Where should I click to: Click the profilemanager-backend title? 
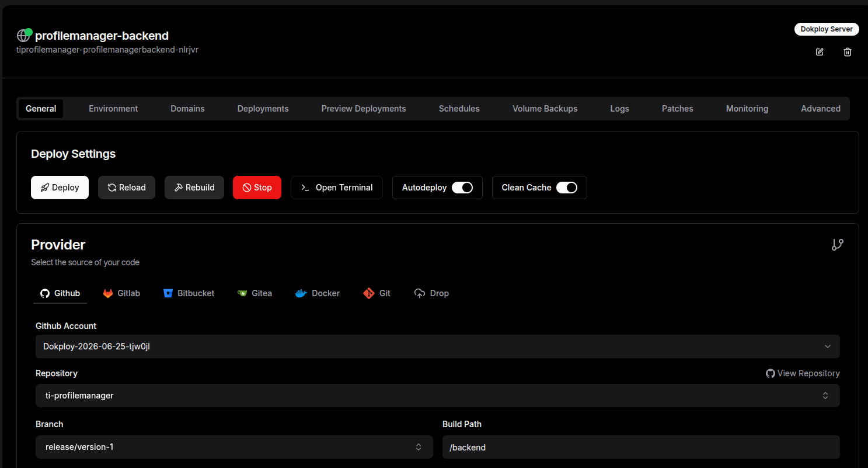pos(102,36)
